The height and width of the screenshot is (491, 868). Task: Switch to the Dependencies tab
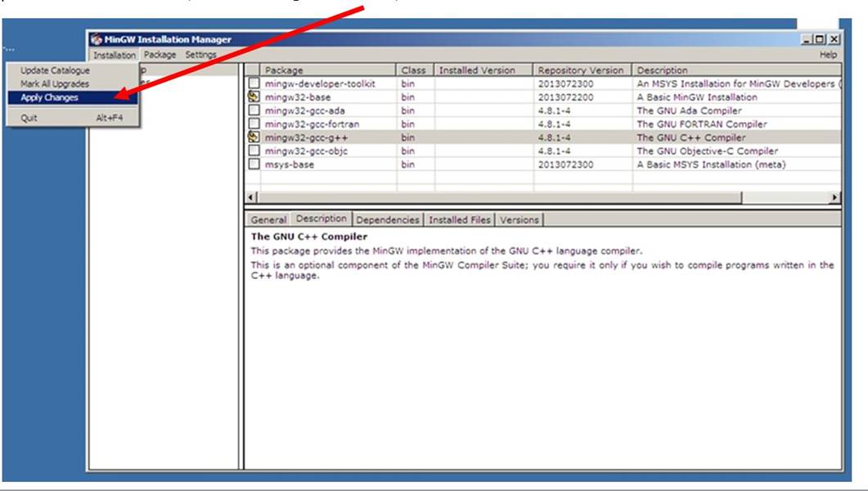pyautogui.click(x=388, y=219)
